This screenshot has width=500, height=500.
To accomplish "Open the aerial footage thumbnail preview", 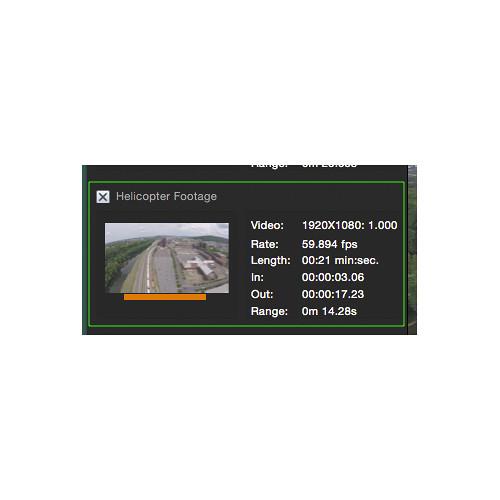I will 167,258.
